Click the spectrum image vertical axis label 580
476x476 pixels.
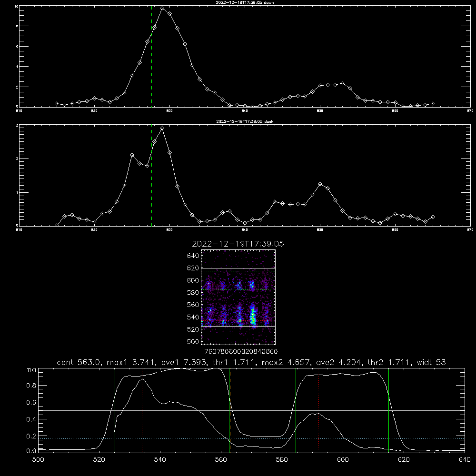[x=193, y=293]
